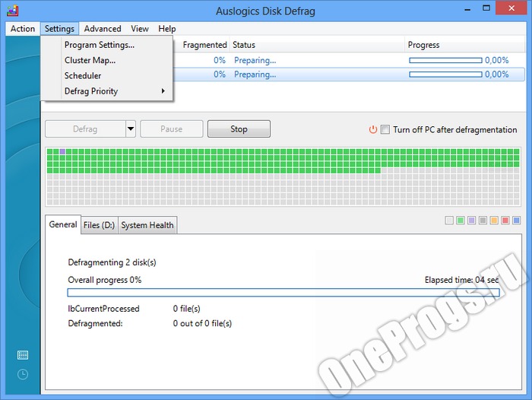
Task: Switch to the System Health tab
Action: pyautogui.click(x=147, y=225)
